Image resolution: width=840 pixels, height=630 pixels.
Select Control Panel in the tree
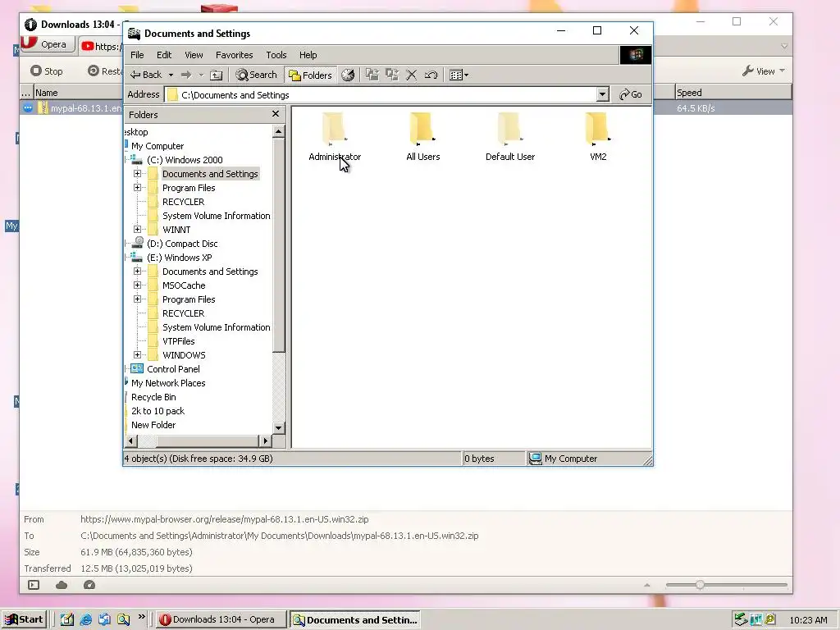pos(173,368)
